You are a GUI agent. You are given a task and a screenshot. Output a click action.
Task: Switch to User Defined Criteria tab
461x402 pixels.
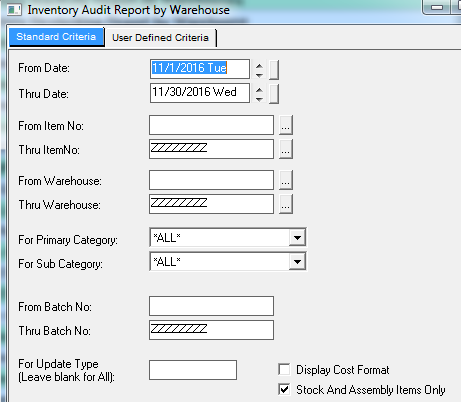coord(160,38)
